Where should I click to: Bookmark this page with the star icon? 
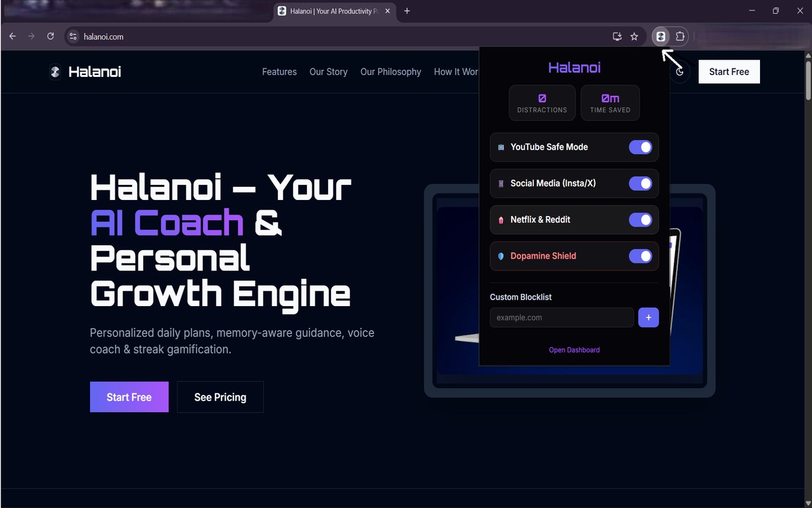[x=634, y=36]
